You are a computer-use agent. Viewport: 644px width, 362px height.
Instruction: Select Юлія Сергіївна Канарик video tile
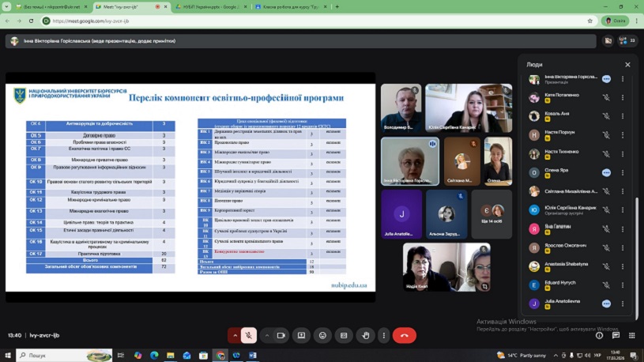[x=469, y=108]
